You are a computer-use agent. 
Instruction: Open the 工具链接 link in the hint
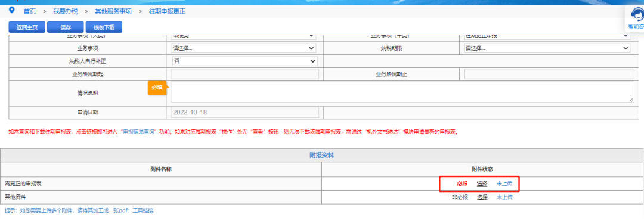coord(143,210)
